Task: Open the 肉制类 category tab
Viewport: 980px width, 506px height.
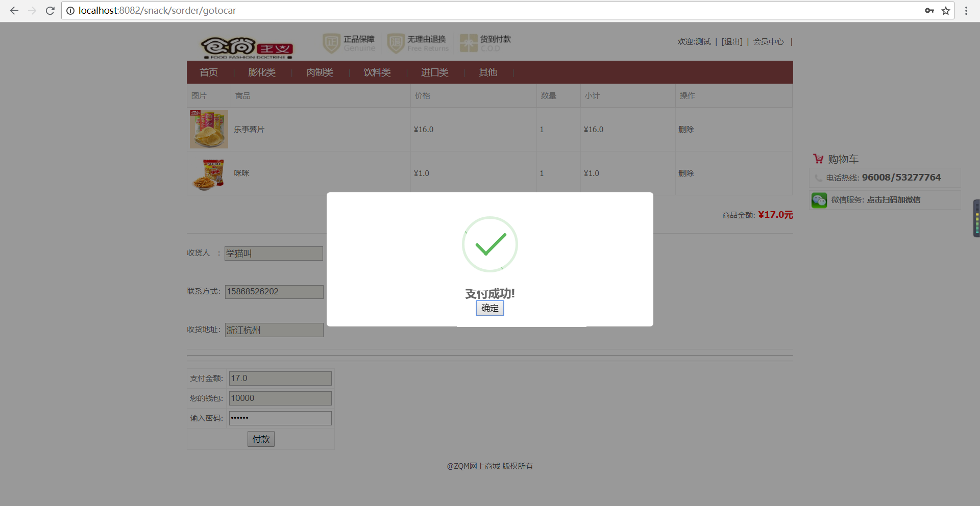Action: (320, 72)
